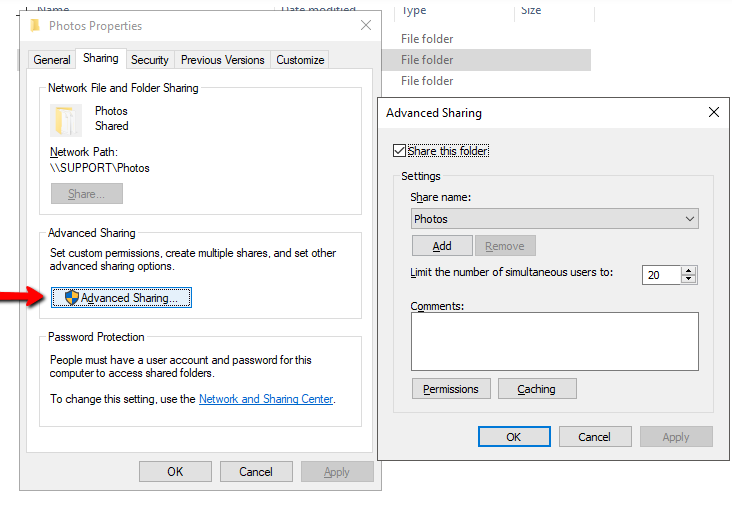Decrease simultaneous users with down arrow
The image size is (732, 528).
coord(689,279)
